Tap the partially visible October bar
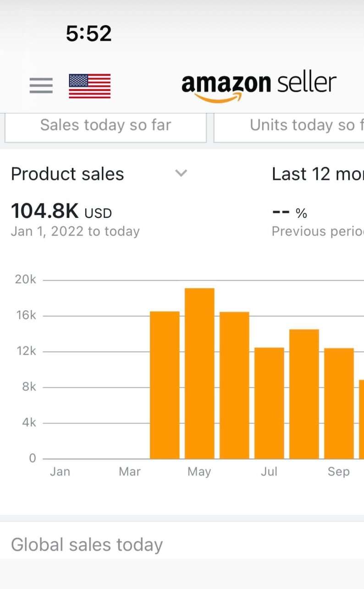The image size is (364, 589). coord(361,419)
